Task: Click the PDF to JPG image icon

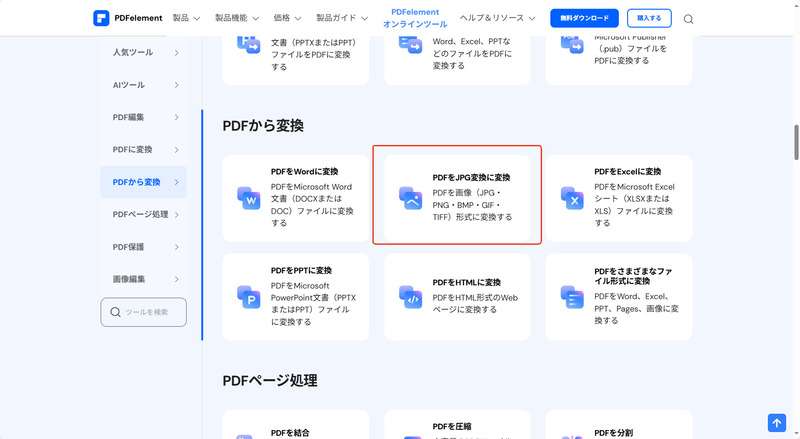Action: tap(411, 198)
